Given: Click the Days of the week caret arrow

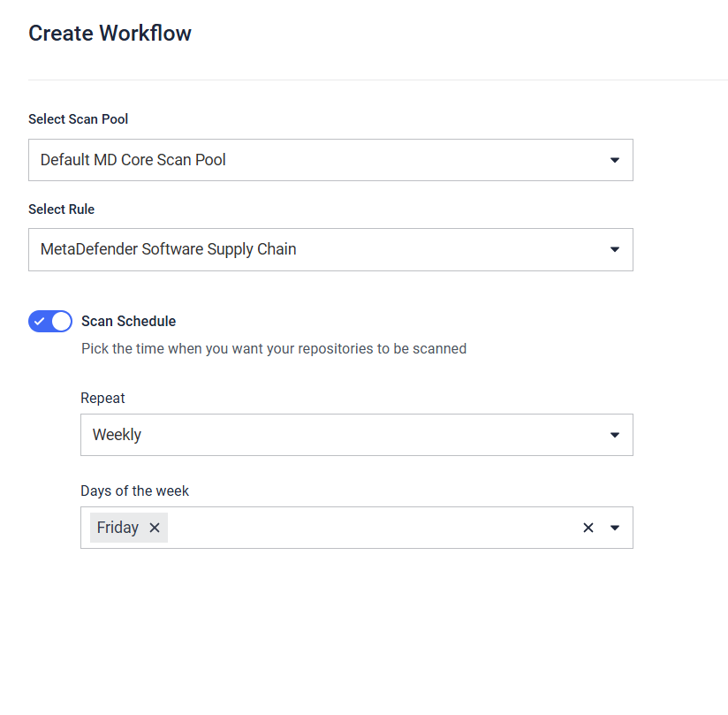Looking at the screenshot, I should click(615, 528).
